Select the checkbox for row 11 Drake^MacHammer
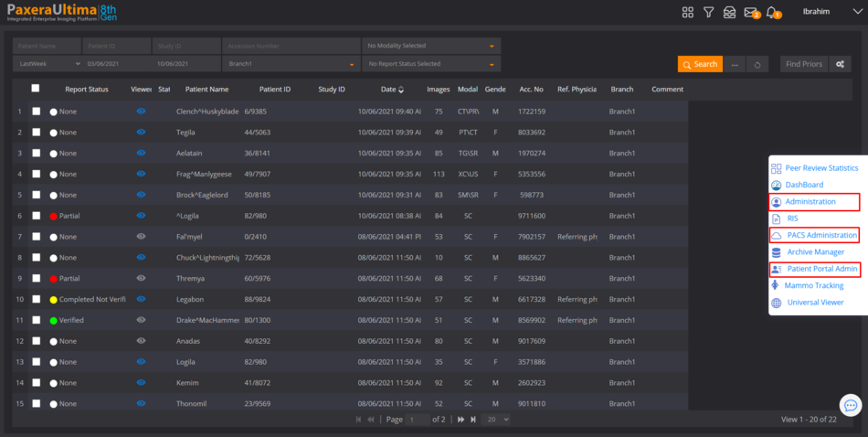 37,321
